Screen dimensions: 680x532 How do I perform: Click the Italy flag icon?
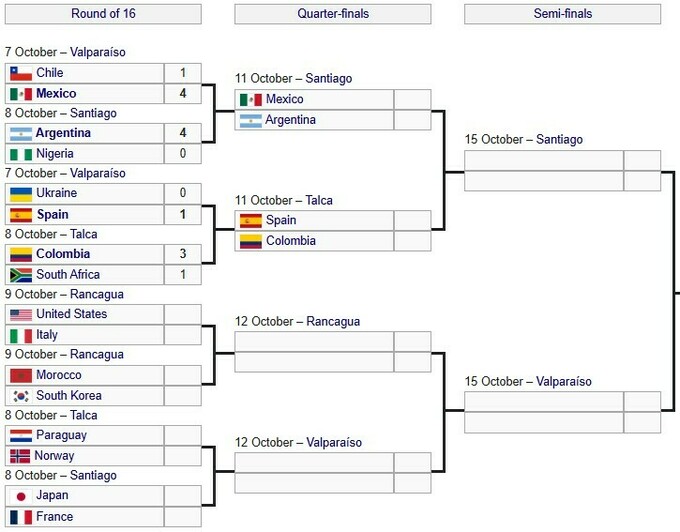[x=20, y=335]
